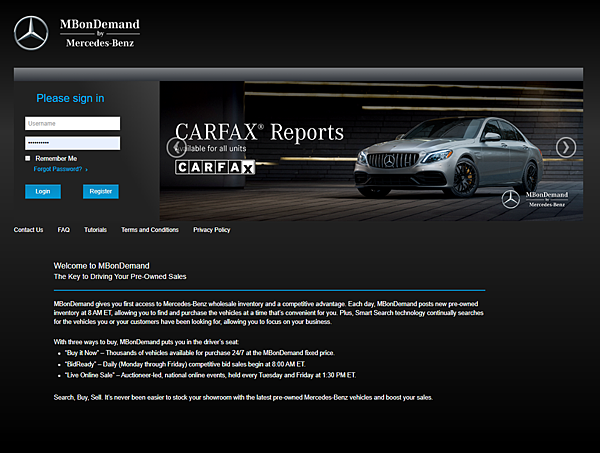Click 'Search, Buy, Sell.' closing sentence

tap(243, 398)
